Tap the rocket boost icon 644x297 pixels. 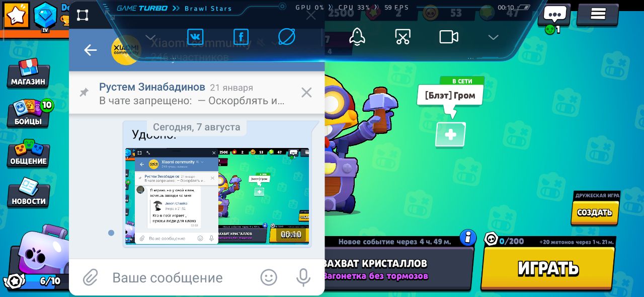click(x=357, y=37)
